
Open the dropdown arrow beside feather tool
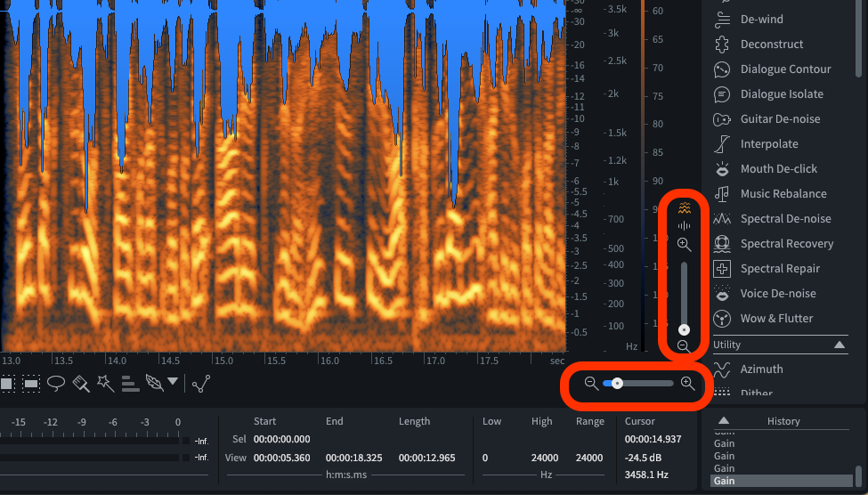click(173, 383)
